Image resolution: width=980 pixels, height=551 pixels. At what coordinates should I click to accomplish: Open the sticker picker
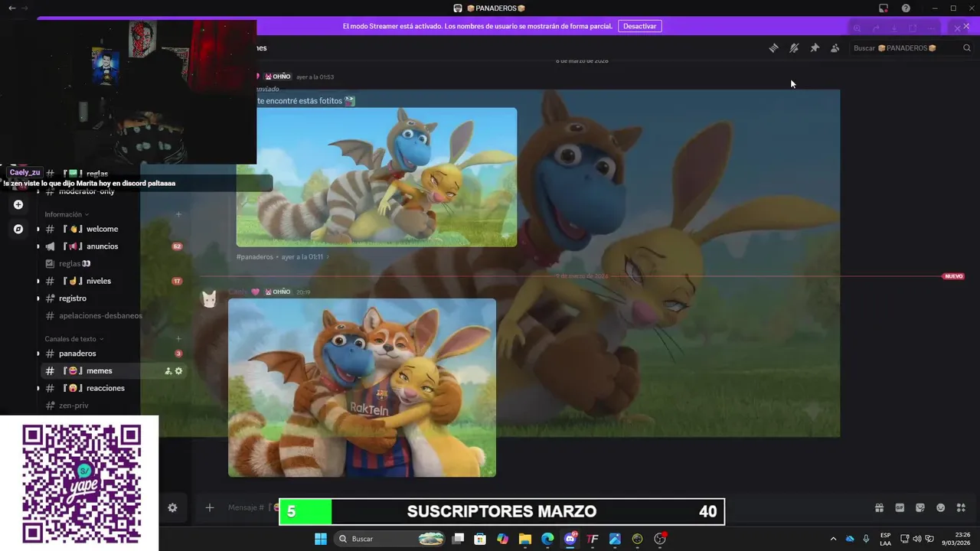point(920,507)
